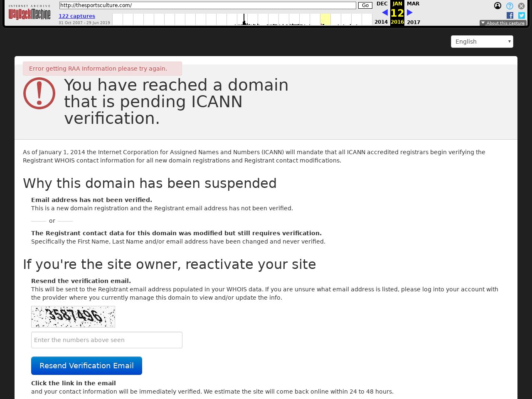Image resolution: width=532 pixels, height=399 pixels.
Task: Go to previous capture with left arrow
Action: pyautogui.click(x=385, y=12)
